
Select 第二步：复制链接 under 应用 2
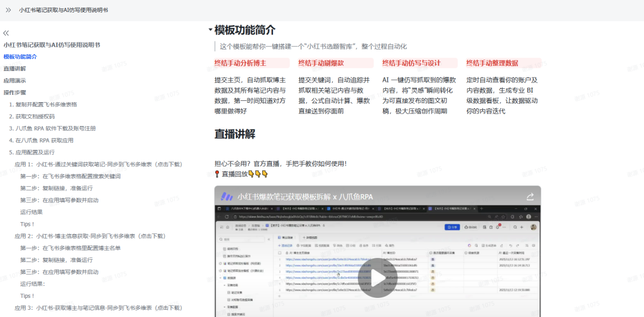click(56, 260)
